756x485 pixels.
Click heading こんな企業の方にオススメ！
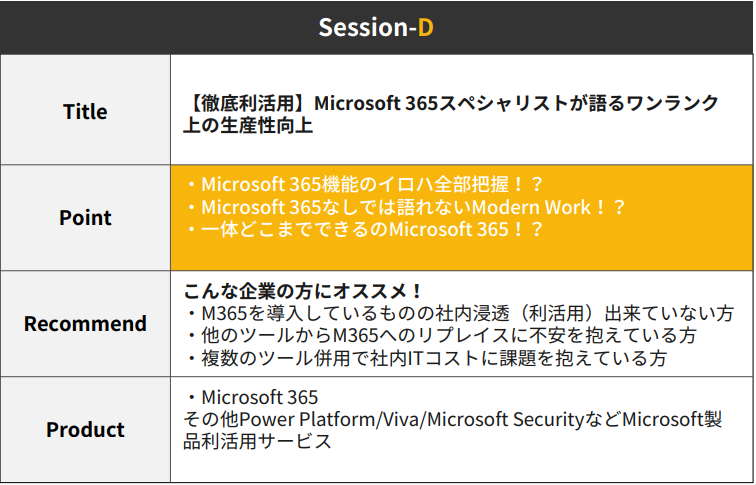pos(303,291)
